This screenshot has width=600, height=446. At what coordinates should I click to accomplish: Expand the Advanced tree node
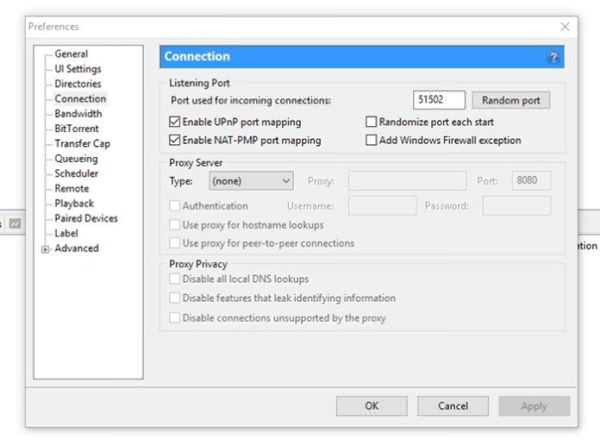(x=45, y=249)
